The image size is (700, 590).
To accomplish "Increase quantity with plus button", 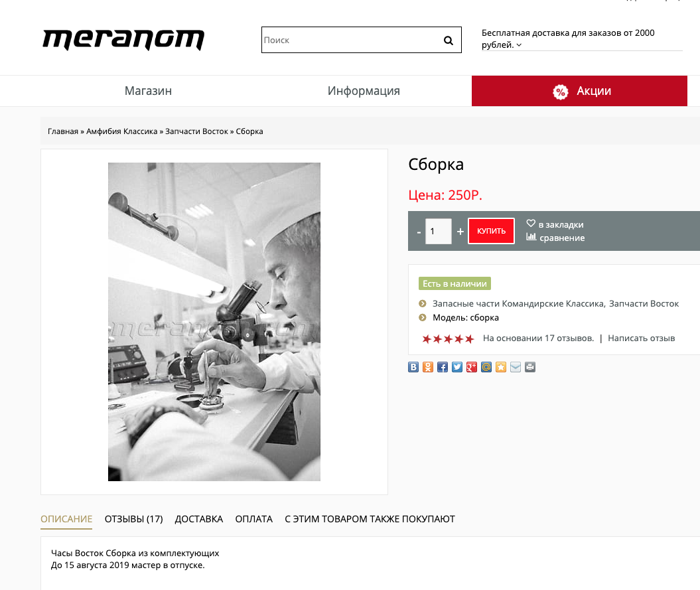I will click(460, 232).
